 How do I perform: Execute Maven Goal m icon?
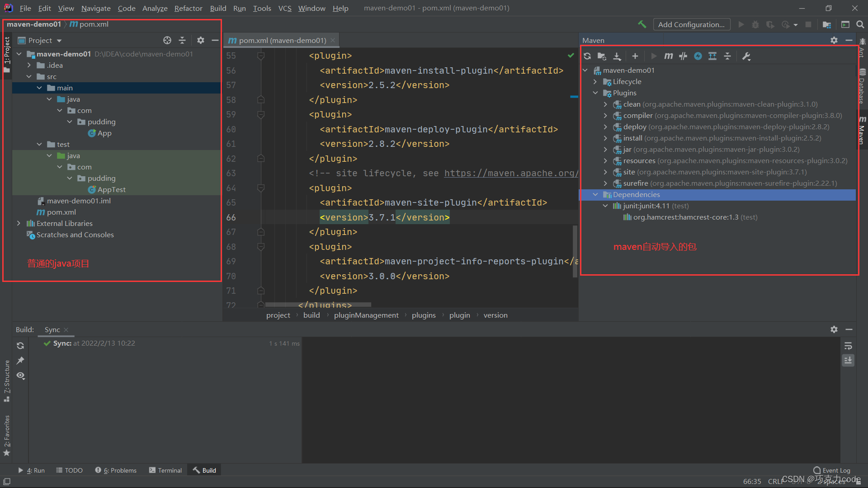[668, 56]
